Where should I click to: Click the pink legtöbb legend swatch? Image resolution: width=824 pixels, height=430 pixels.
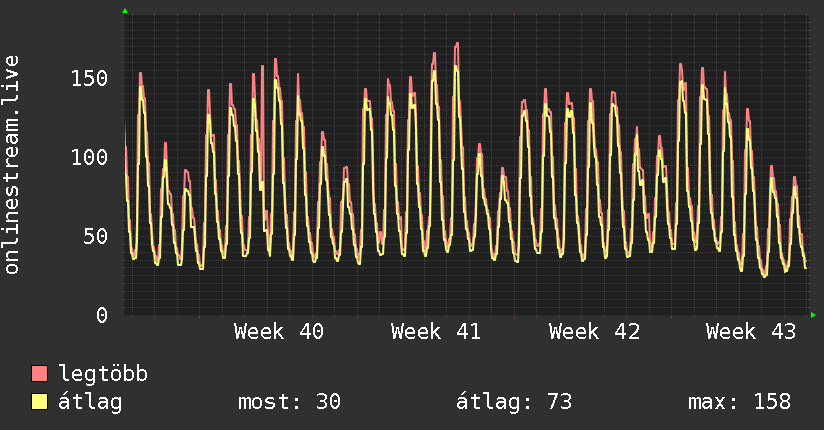point(39,374)
